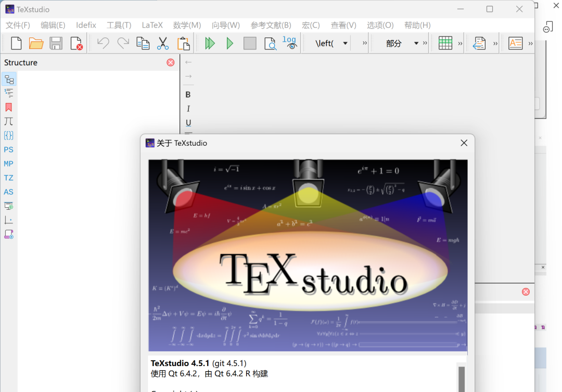Open the 帮助(H) menu
Screen dimensions: 562x392
click(417, 25)
